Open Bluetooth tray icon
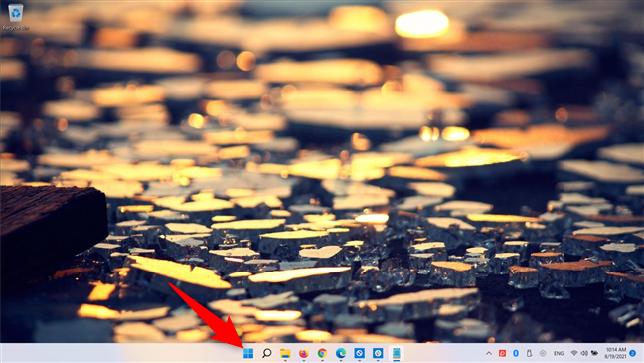The image size is (644, 363). tap(516, 353)
